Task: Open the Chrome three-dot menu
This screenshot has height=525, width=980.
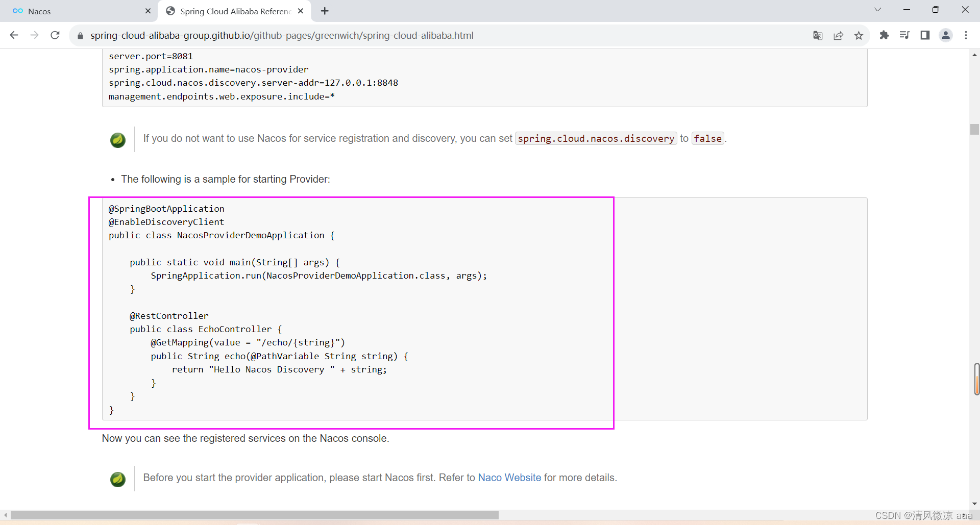Action: [x=966, y=35]
